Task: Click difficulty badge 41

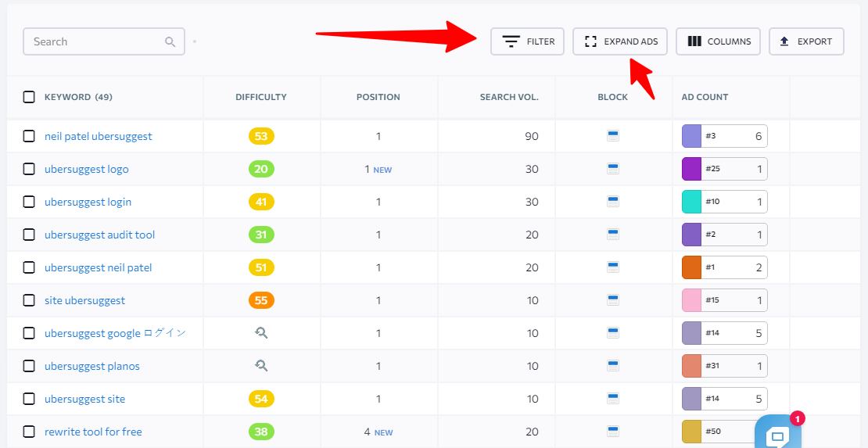Action: click(261, 202)
